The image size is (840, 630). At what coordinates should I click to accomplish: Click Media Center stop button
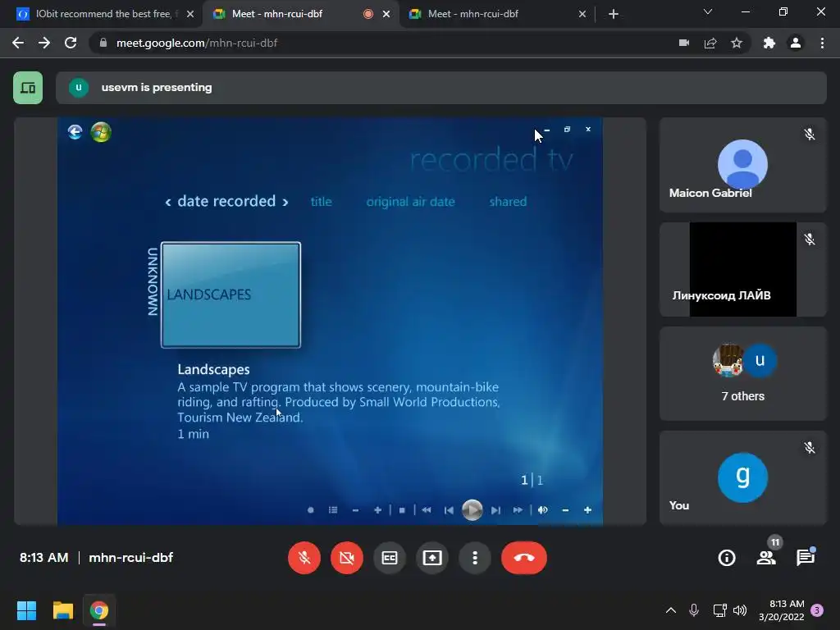click(402, 510)
